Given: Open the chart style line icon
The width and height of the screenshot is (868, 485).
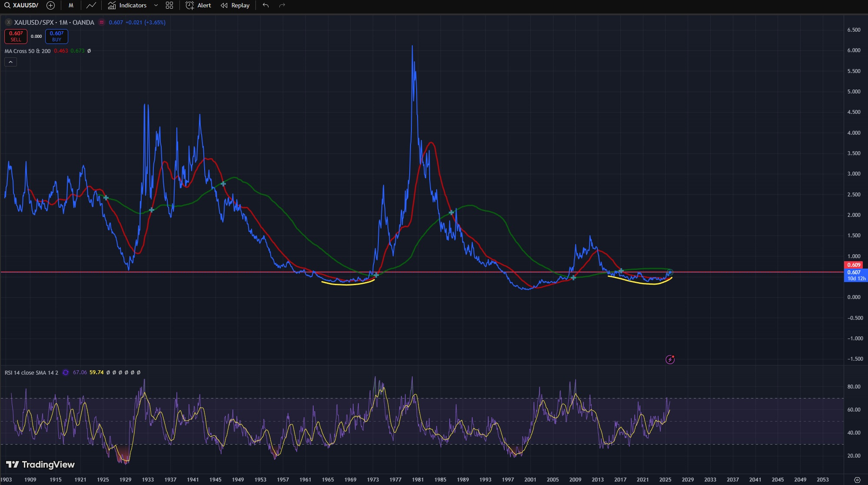Looking at the screenshot, I should click(x=91, y=5).
